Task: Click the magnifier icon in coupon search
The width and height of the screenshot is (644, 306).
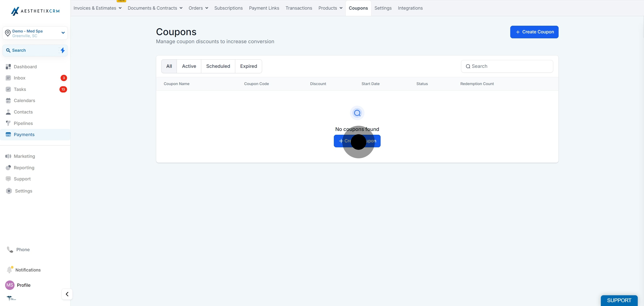Action: click(468, 66)
